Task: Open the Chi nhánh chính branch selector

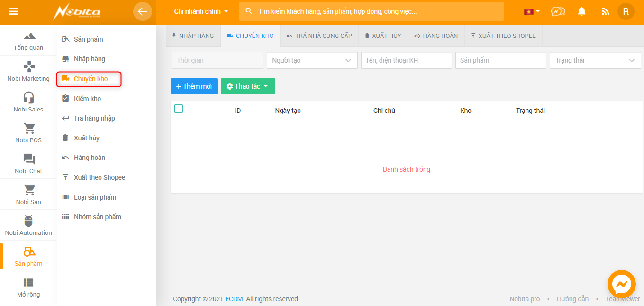Action: click(201, 11)
